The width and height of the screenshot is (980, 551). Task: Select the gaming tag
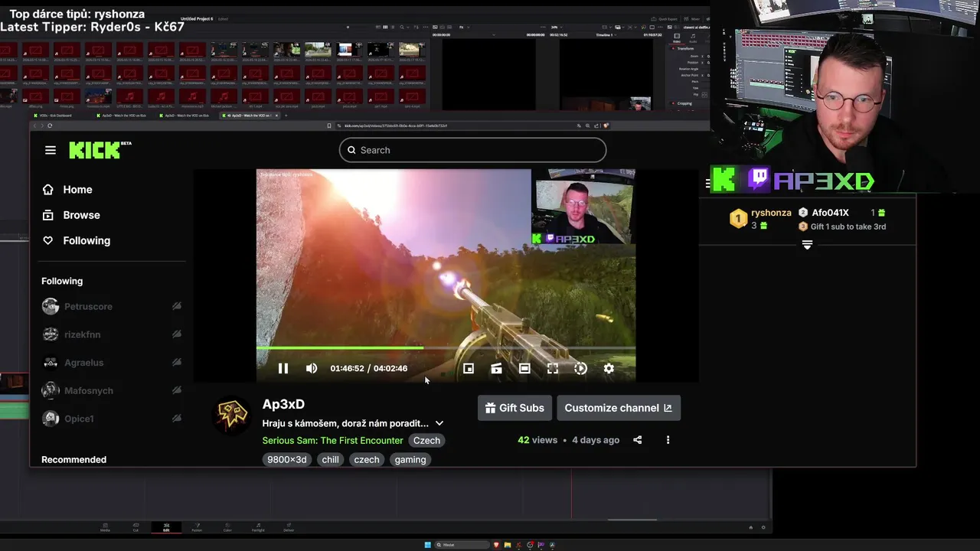(410, 460)
